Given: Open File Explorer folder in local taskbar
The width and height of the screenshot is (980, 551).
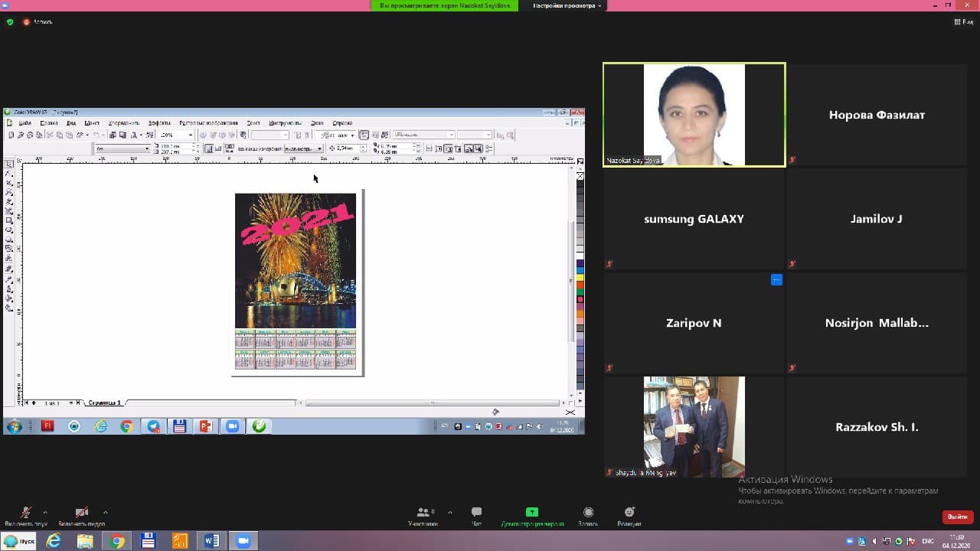Looking at the screenshot, I should (x=85, y=541).
